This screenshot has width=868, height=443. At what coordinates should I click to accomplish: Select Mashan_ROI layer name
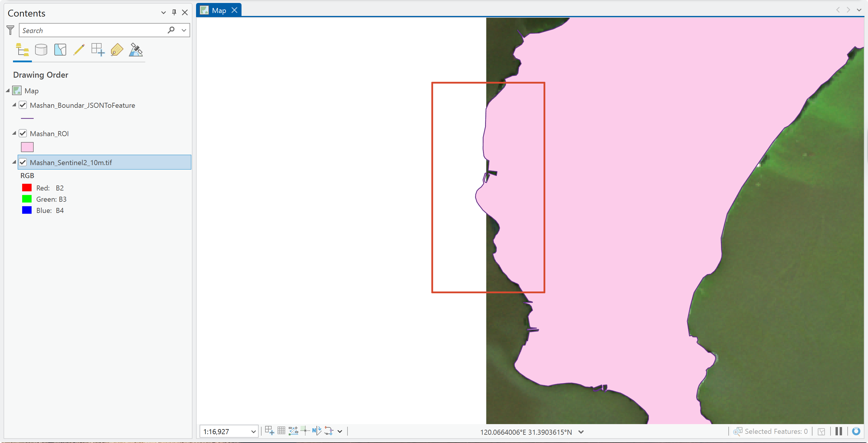click(49, 133)
